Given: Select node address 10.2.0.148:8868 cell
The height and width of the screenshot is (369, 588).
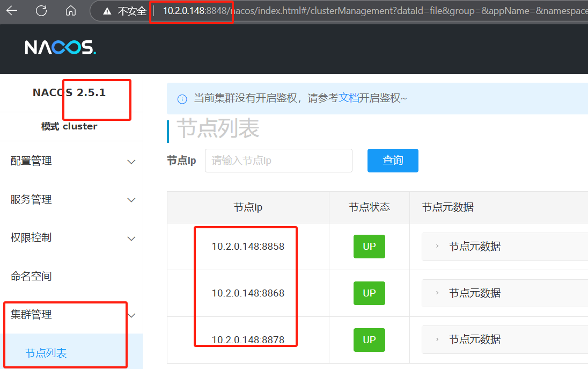Looking at the screenshot, I should click(x=248, y=293).
